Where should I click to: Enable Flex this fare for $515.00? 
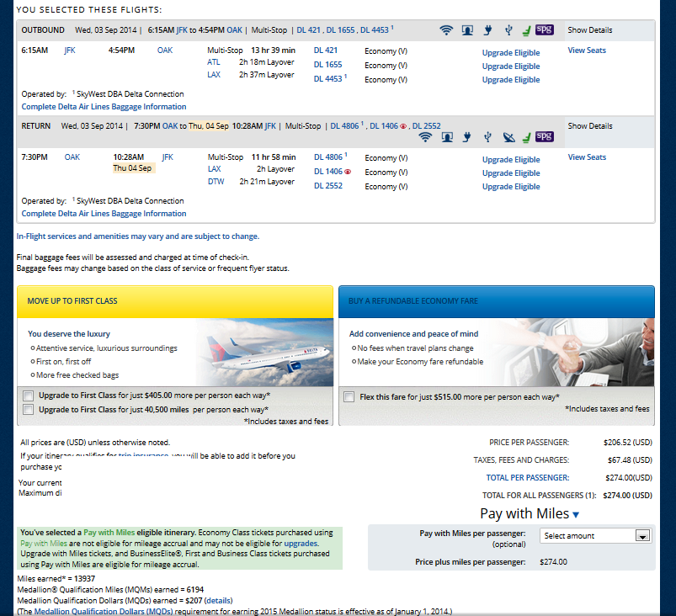point(349,396)
